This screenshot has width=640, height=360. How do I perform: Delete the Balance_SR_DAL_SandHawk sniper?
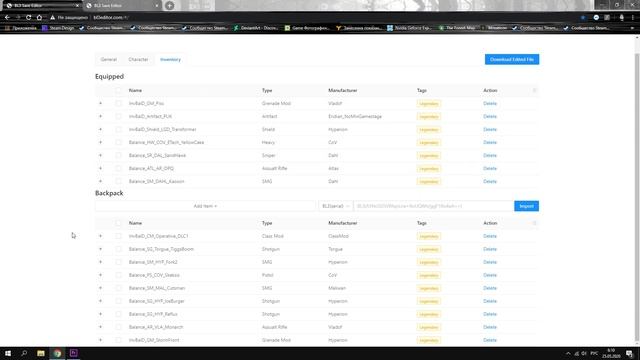click(x=490, y=156)
